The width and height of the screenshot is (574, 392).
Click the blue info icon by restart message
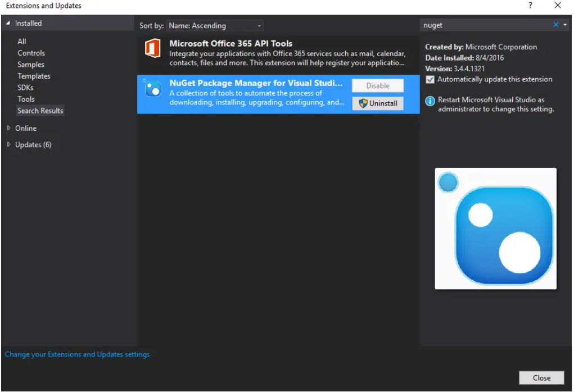tap(430, 101)
